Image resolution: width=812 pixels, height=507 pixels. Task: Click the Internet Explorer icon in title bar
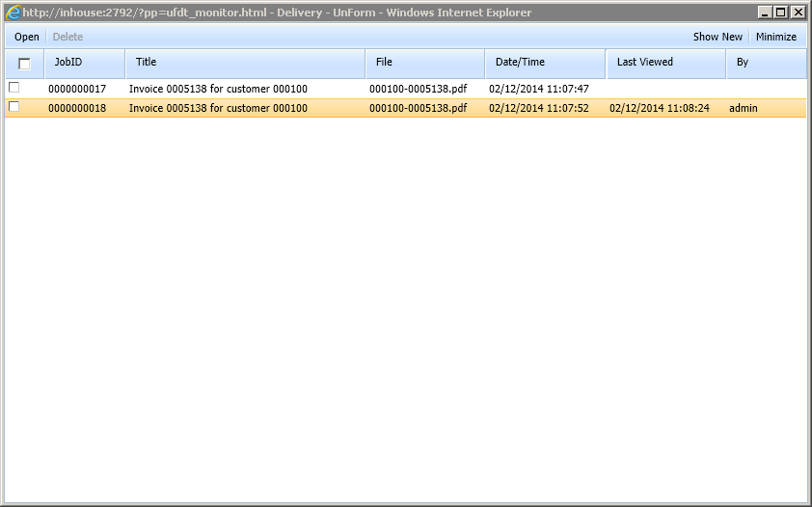pos(14,13)
